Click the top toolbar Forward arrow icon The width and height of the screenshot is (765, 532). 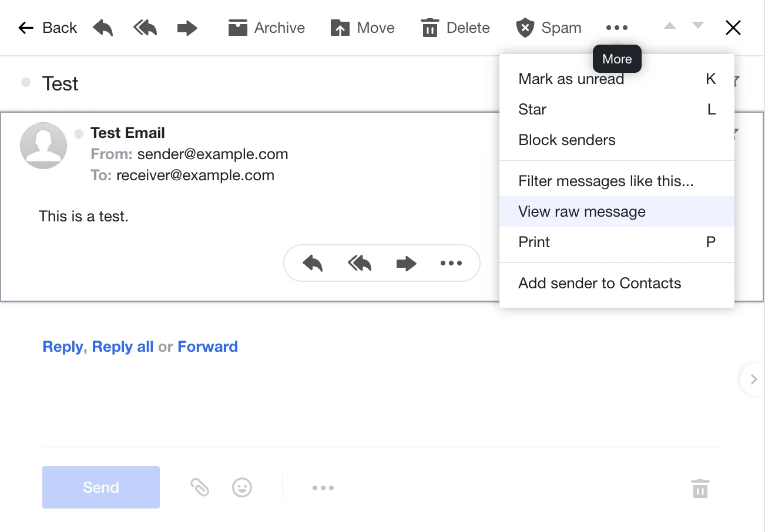coord(187,28)
